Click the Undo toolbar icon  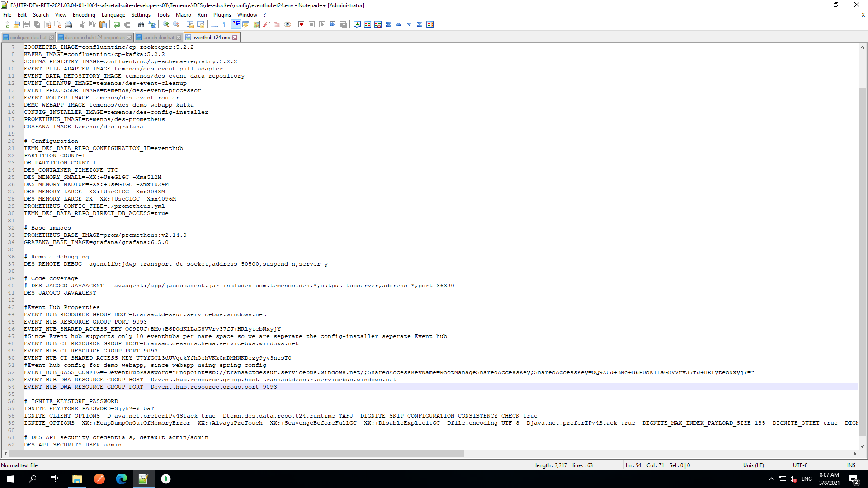(117, 24)
